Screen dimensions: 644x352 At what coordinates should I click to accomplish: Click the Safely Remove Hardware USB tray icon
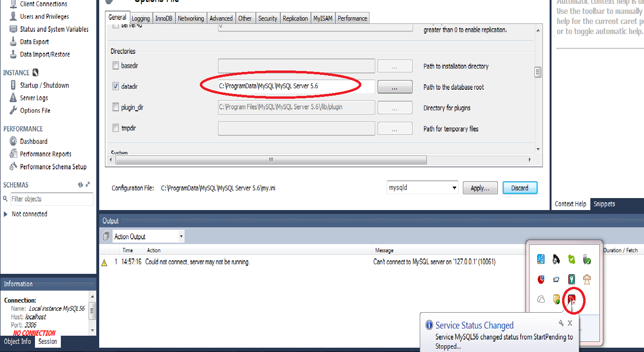[x=587, y=259]
